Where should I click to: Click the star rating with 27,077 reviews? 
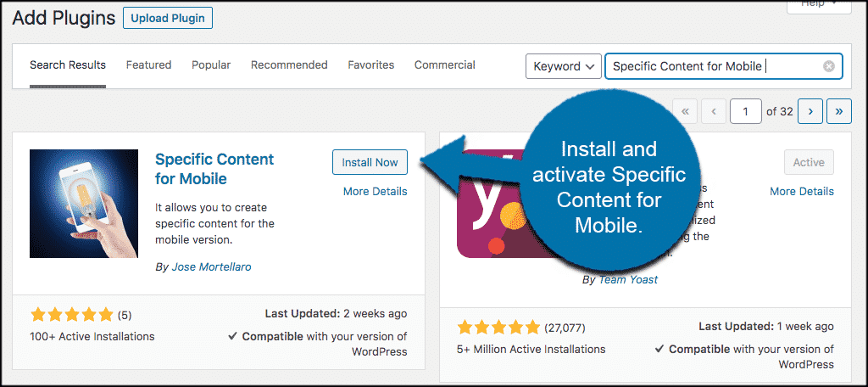click(498, 328)
